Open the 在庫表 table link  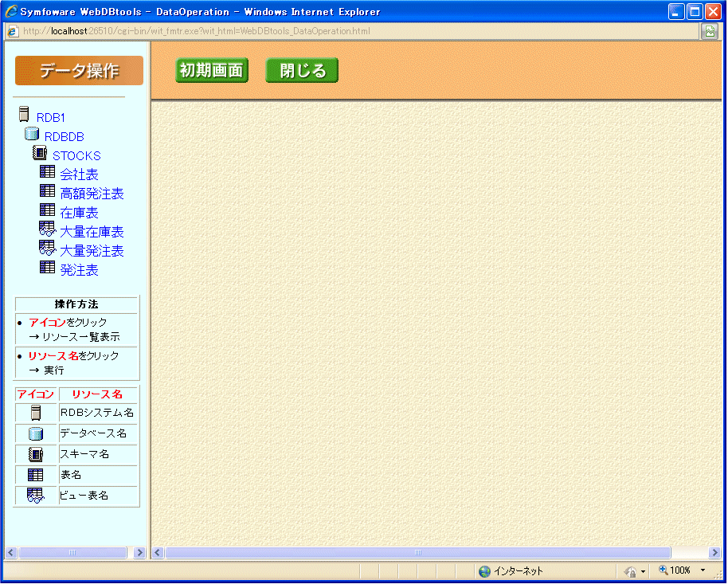79,213
